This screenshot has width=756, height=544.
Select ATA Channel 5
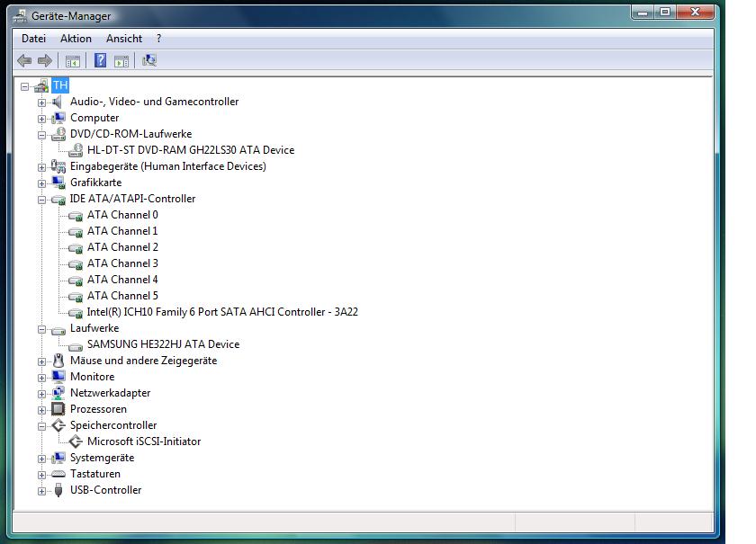coord(122,296)
